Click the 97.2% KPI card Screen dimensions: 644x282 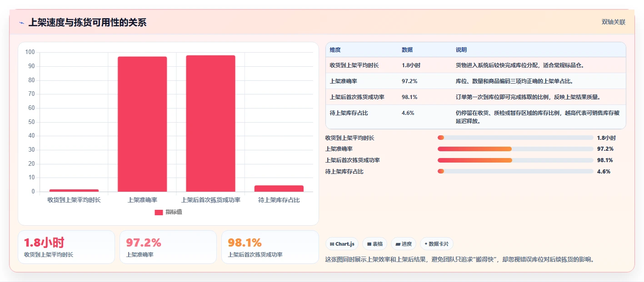click(x=168, y=247)
